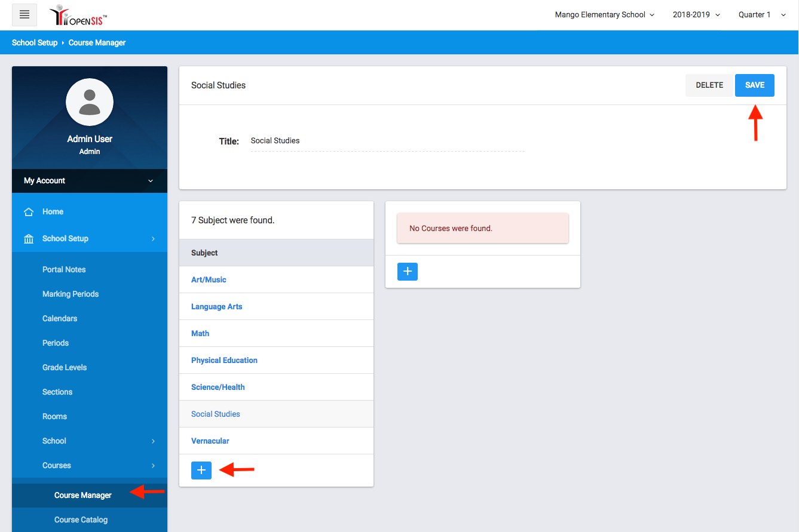Save the Social Studies subject
The height and width of the screenshot is (532, 799).
click(x=754, y=85)
